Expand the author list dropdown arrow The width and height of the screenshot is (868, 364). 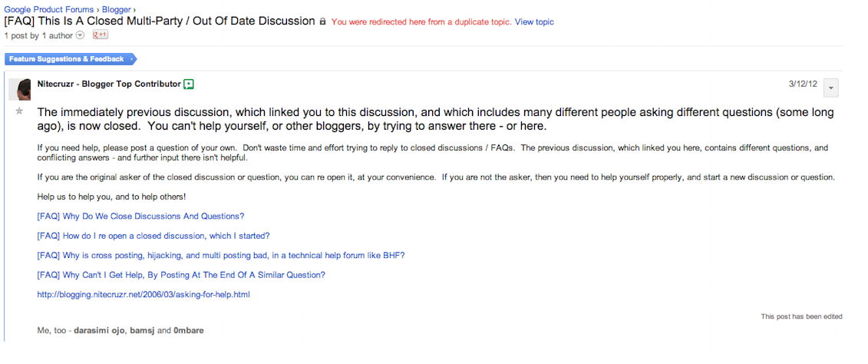80,35
